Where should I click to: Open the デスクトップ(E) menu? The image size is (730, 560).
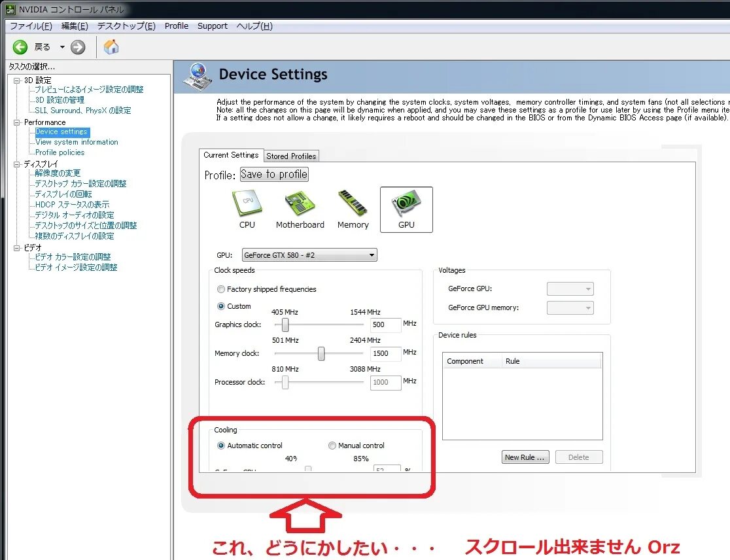(x=126, y=26)
